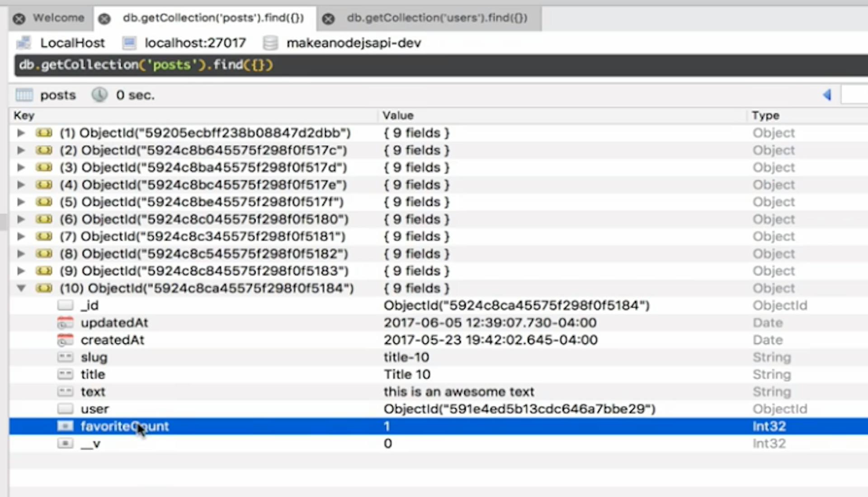The height and width of the screenshot is (497, 868).
Task: Expand document (5) ObjectId row
Action: [x=21, y=202]
